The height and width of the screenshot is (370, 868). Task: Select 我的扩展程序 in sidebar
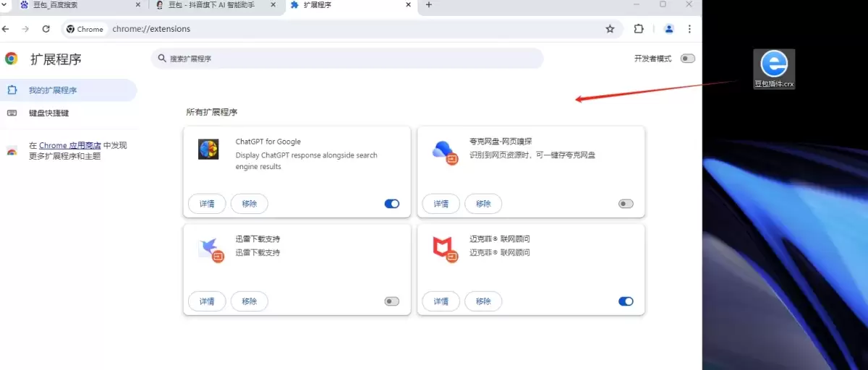pyautogui.click(x=68, y=90)
